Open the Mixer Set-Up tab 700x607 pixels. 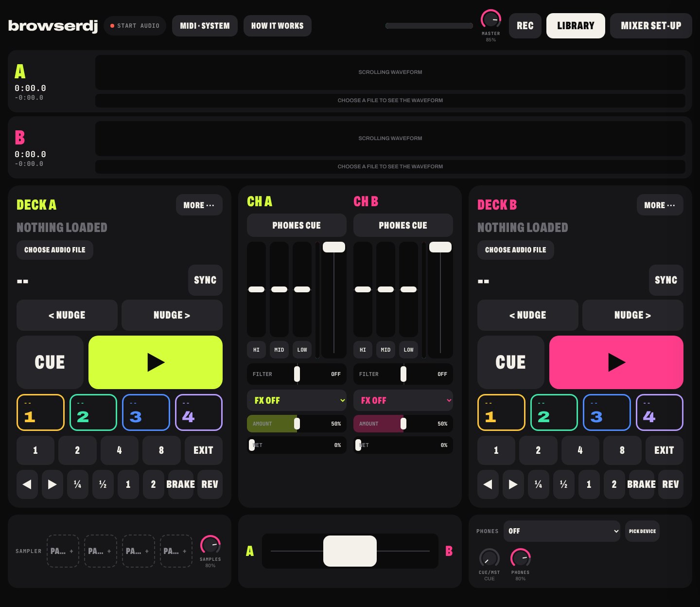(x=651, y=26)
